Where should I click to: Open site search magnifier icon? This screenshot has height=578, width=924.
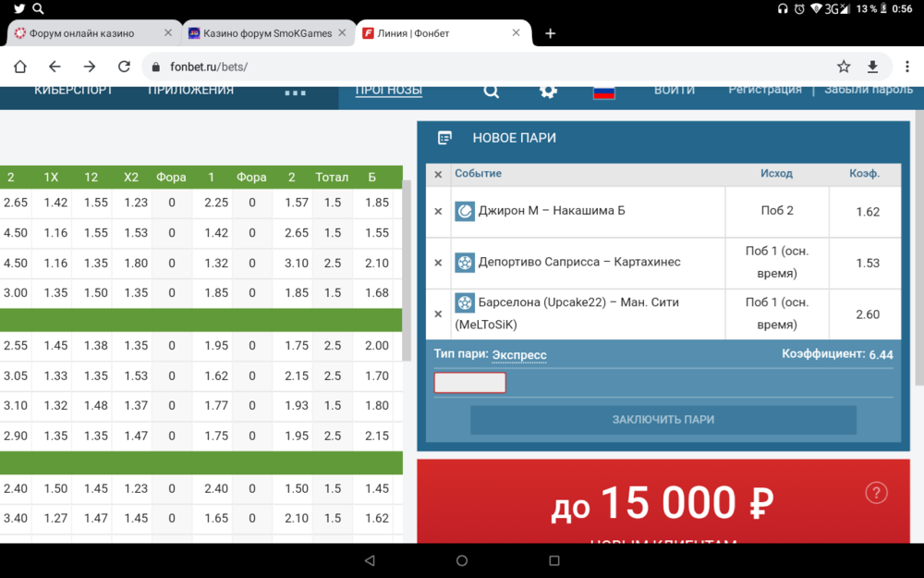pyautogui.click(x=491, y=92)
